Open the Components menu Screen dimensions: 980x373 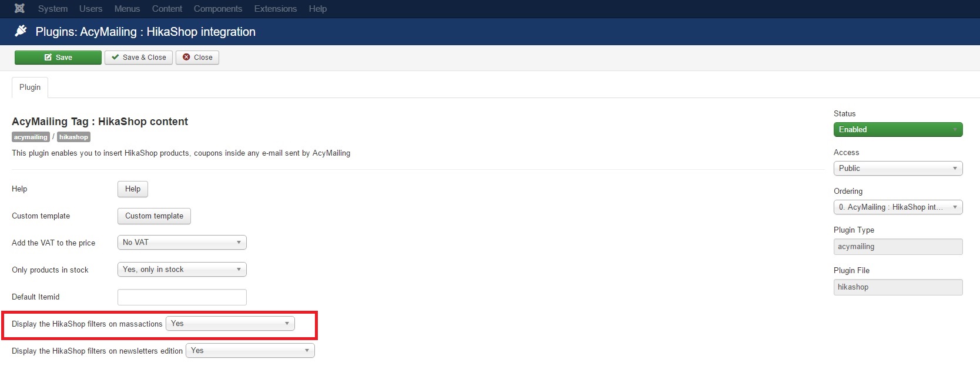(x=218, y=9)
